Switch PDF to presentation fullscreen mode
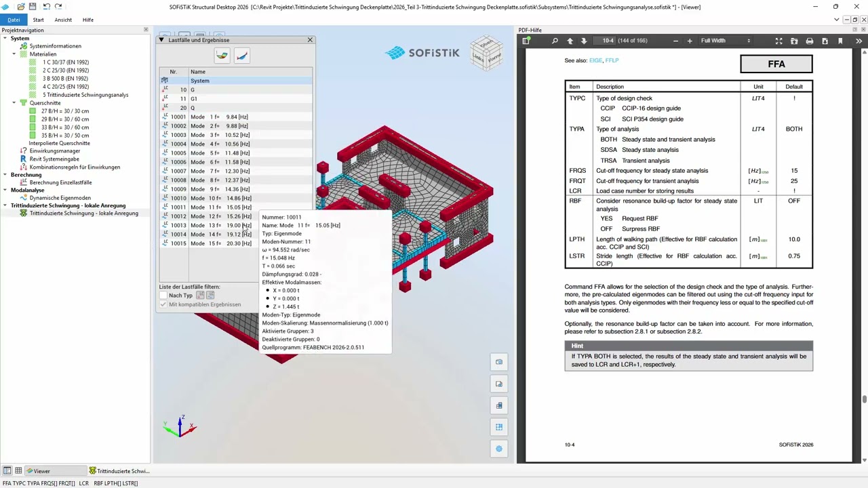The width and height of the screenshot is (868, 488). click(778, 41)
